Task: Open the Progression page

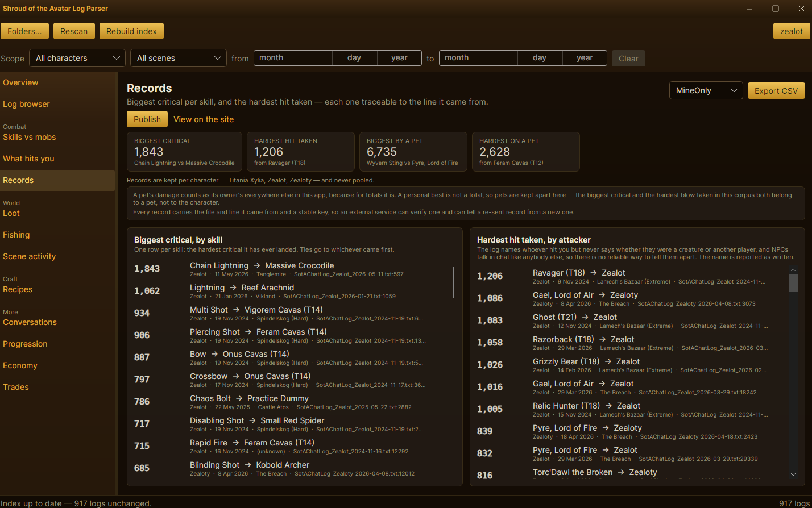Action: (57, 344)
